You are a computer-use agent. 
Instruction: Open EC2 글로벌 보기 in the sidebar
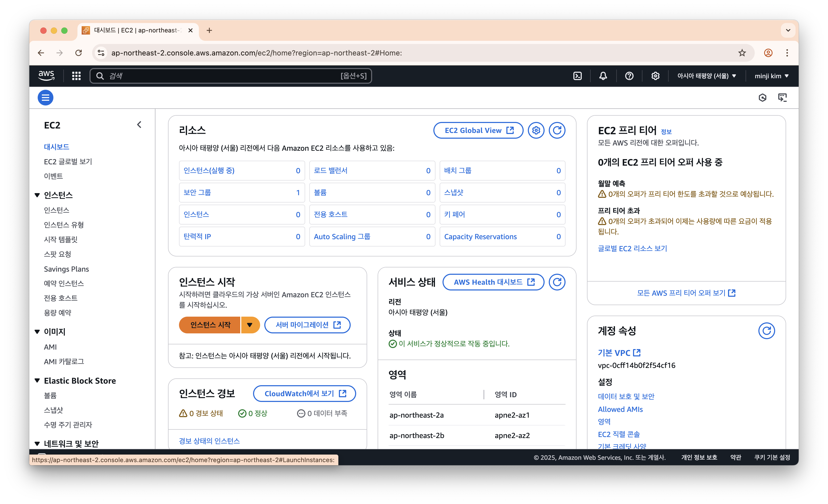tap(68, 162)
